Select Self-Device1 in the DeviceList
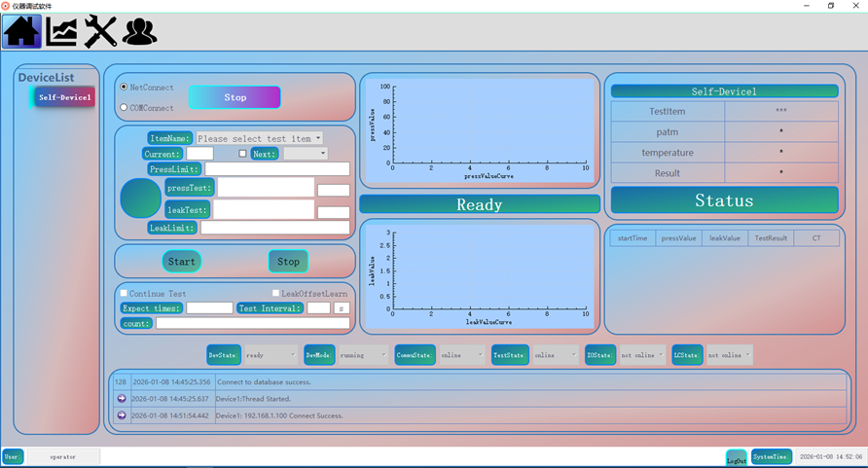This screenshot has width=868, height=468. pyautogui.click(x=64, y=97)
